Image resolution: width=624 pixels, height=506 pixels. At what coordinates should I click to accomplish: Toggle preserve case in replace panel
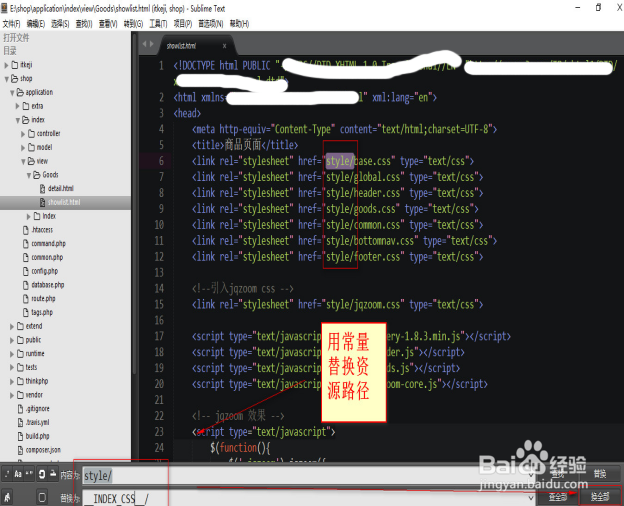click(7, 497)
